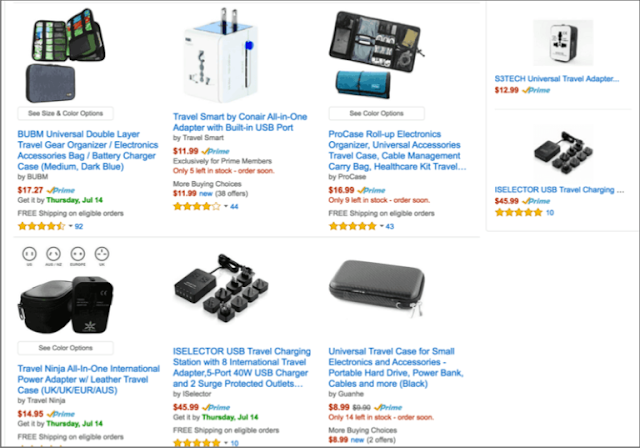Open the S3TECH adapter sidebar thumbnail
The image size is (640, 448).
click(x=563, y=43)
